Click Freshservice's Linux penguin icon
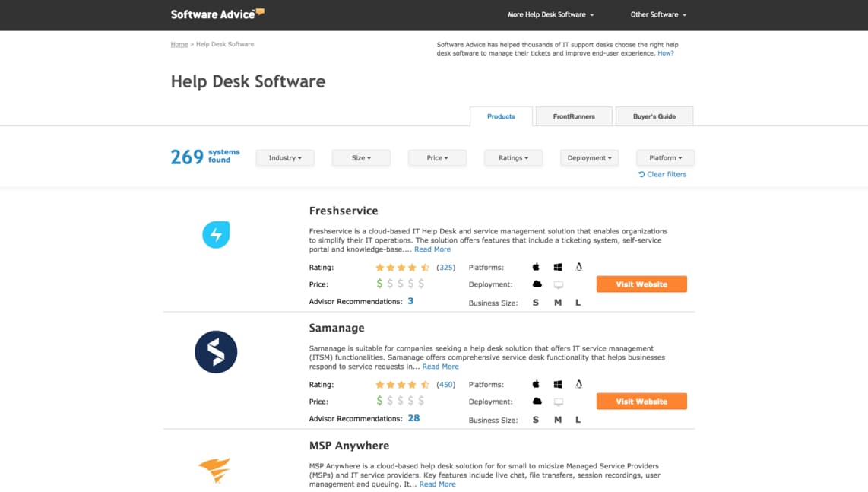Image resolution: width=868 pixels, height=492 pixels. [578, 267]
